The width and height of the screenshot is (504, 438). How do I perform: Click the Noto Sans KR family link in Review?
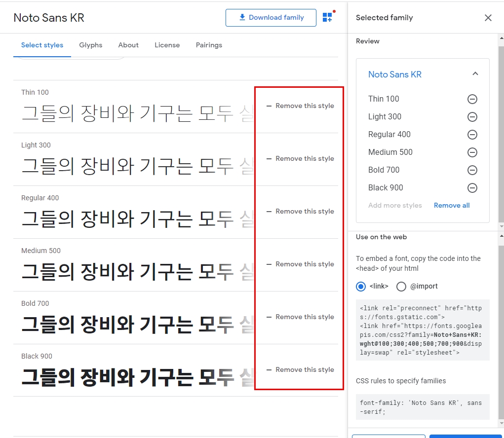pos(395,74)
